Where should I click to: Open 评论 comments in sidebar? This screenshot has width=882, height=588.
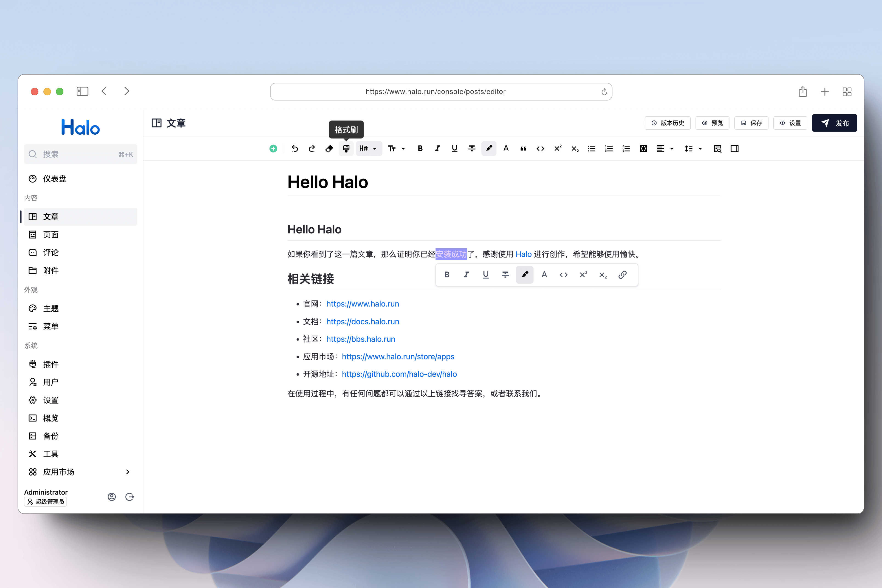81,253
